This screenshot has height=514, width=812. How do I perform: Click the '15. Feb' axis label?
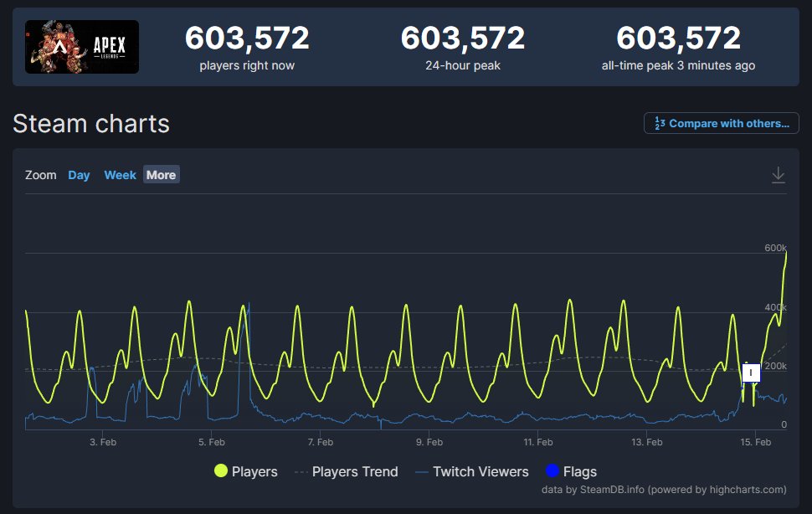pyautogui.click(x=756, y=442)
